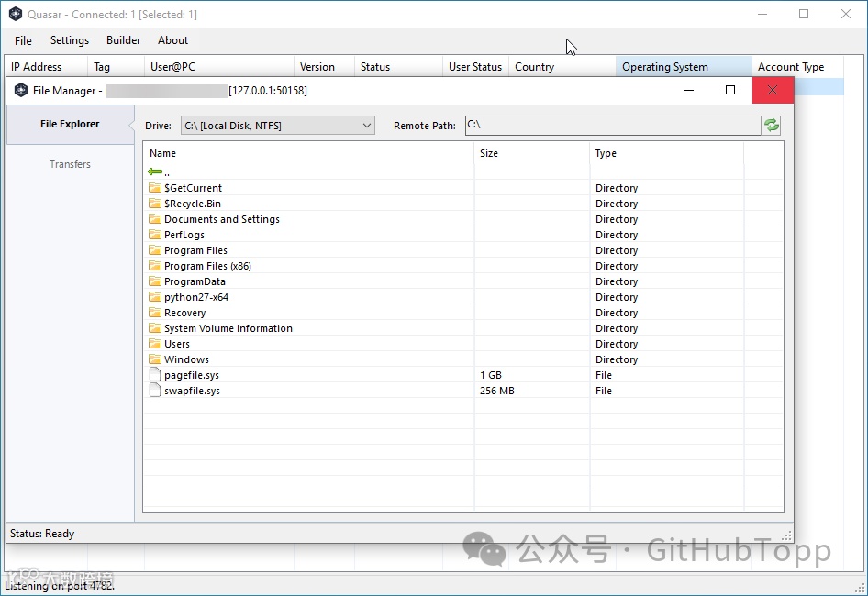Click inside the Remote Path input field

pyautogui.click(x=613, y=125)
